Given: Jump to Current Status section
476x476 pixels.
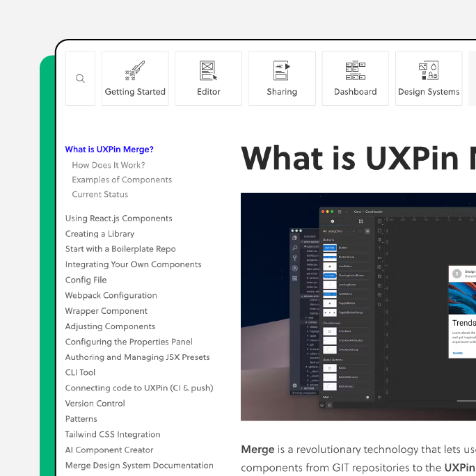Looking at the screenshot, I should (100, 194).
